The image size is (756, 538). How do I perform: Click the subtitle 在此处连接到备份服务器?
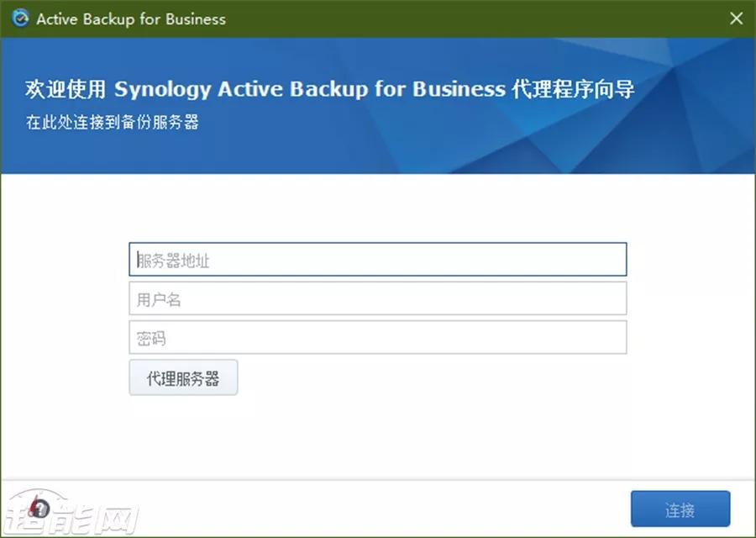pos(113,122)
